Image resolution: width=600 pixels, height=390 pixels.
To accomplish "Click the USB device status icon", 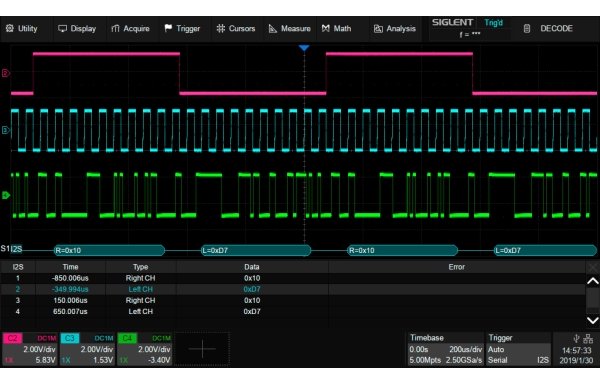I will [x=576, y=338].
